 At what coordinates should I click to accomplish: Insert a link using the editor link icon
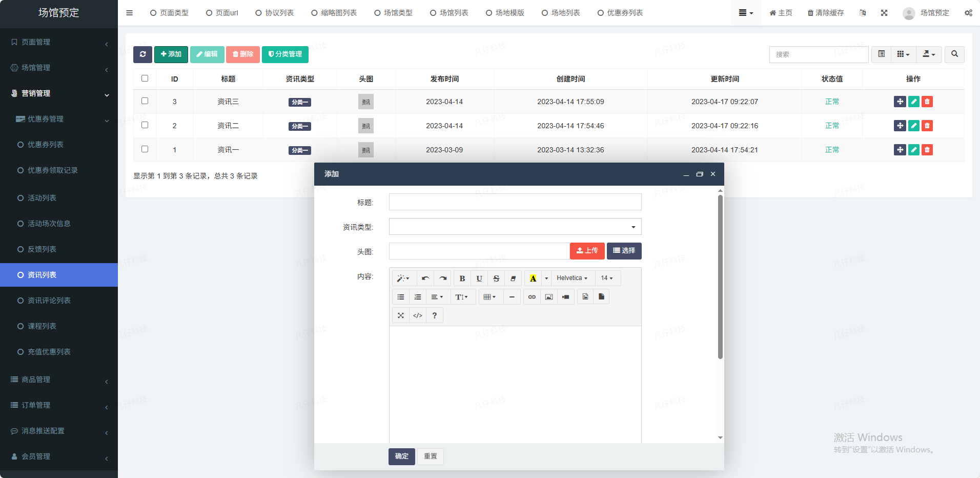pyautogui.click(x=532, y=297)
